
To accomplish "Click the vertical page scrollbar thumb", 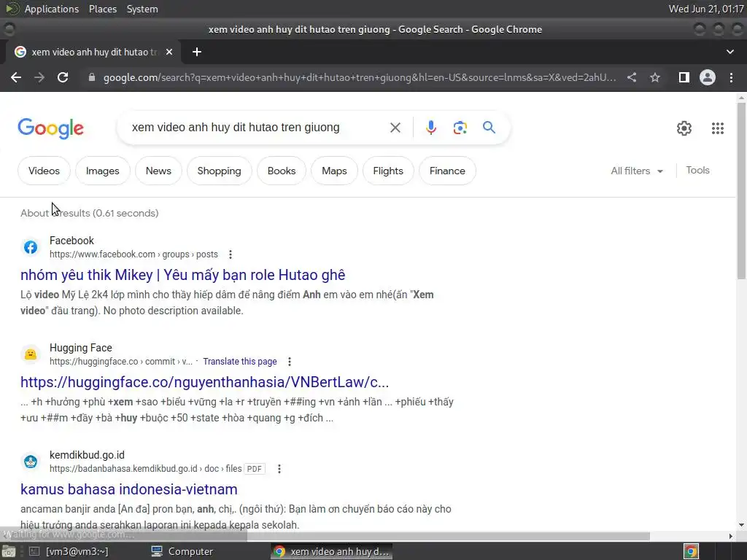I will click(741, 190).
